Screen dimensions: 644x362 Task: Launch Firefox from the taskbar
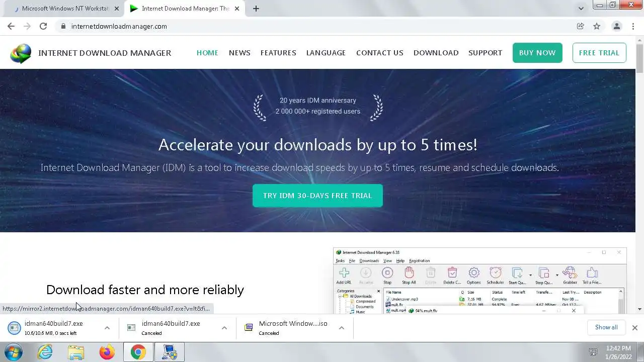(x=107, y=352)
